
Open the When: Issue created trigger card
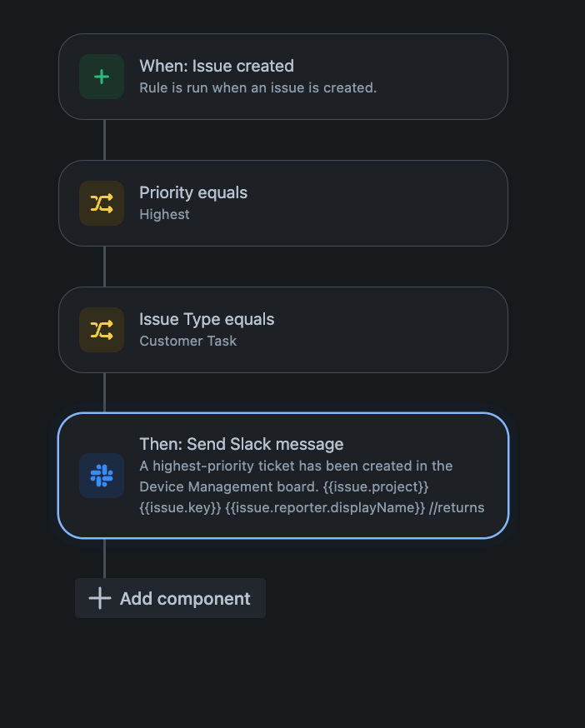(x=283, y=76)
